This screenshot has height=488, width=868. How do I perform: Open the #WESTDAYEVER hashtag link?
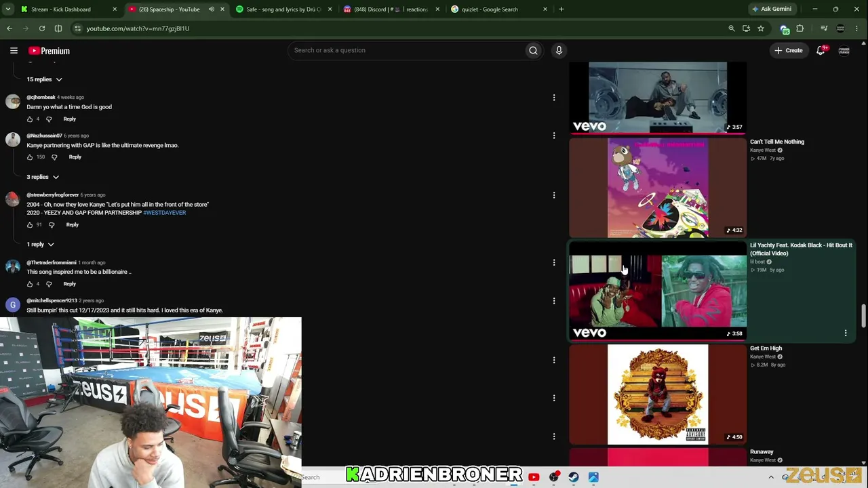164,213
